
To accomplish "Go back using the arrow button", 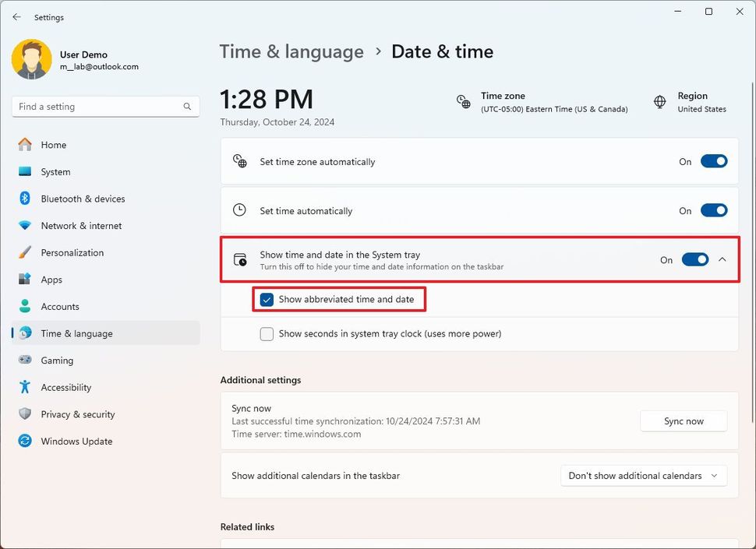I will 16,16.
